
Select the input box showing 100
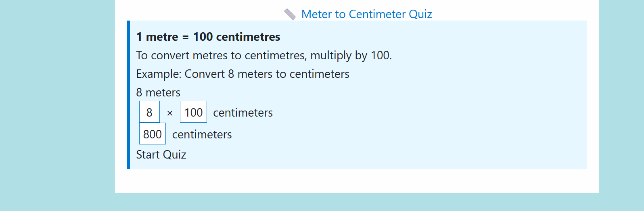pos(193,112)
